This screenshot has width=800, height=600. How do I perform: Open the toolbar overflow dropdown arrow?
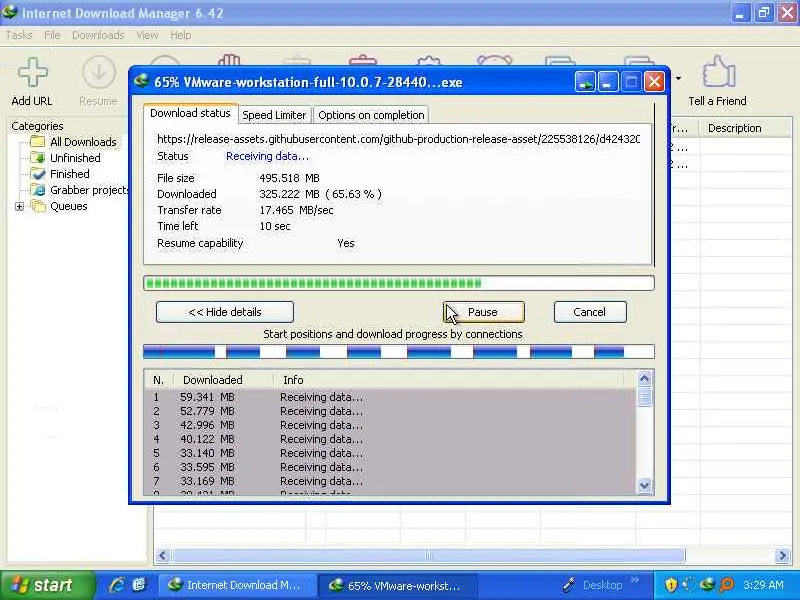678,79
